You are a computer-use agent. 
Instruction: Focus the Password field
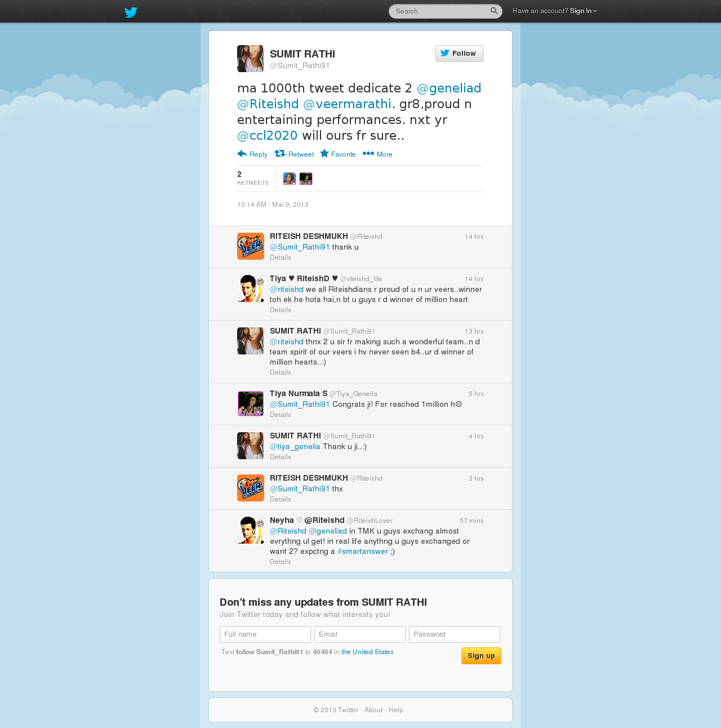455,634
